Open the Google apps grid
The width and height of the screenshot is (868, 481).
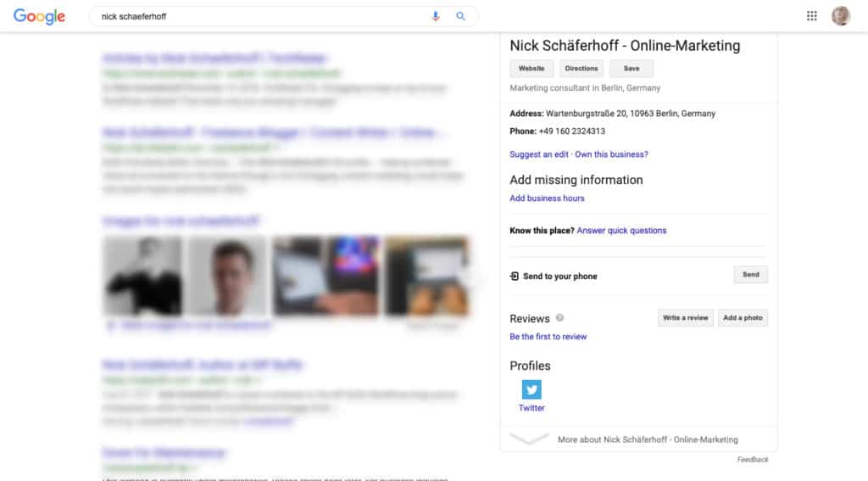[811, 16]
